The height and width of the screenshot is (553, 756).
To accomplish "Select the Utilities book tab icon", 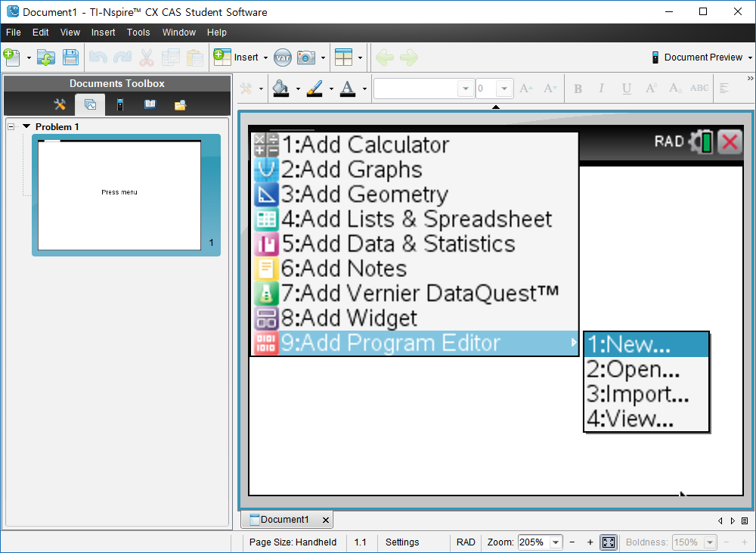I will 150,104.
